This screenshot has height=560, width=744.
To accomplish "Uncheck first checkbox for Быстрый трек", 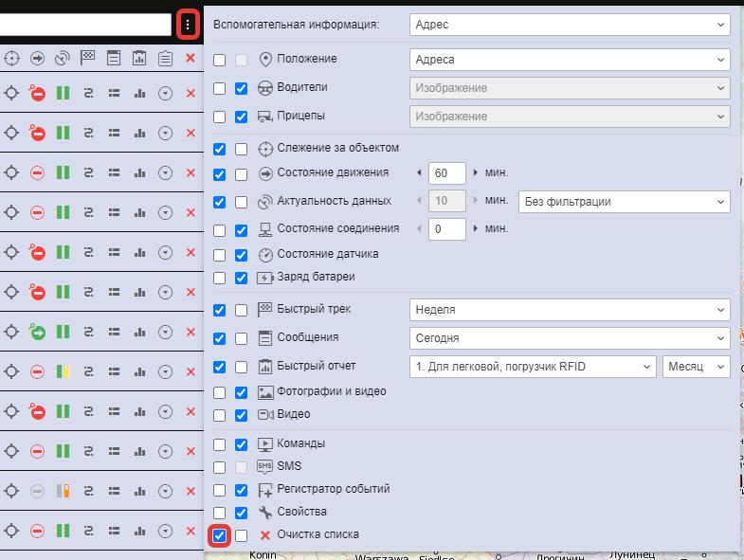I will coord(219,311).
